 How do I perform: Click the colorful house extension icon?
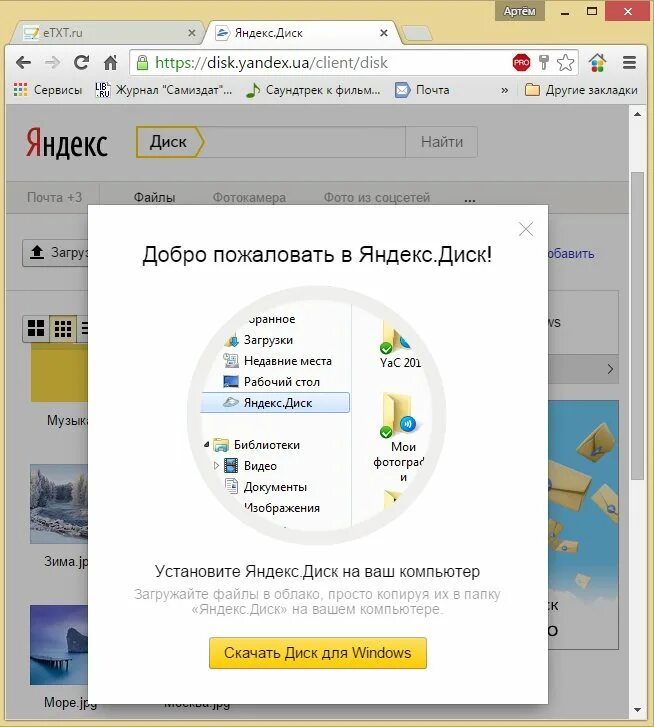click(597, 62)
